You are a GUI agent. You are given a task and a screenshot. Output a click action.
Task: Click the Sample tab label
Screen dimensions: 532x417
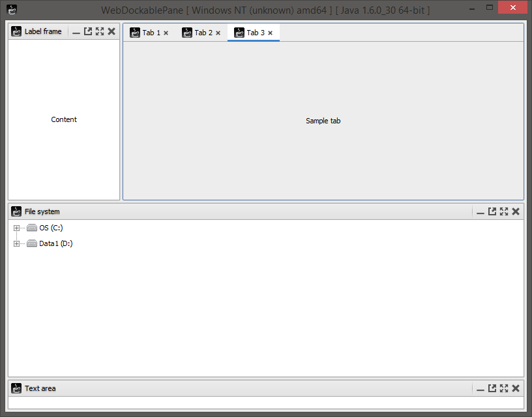tap(323, 121)
